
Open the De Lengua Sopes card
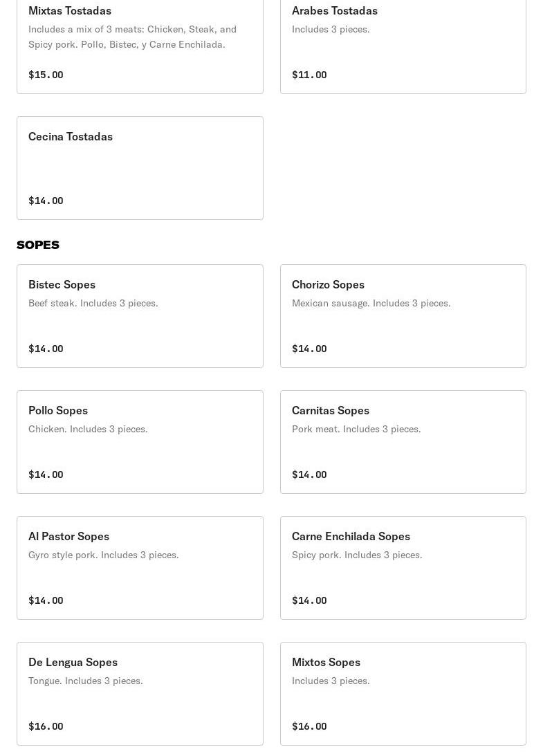tap(140, 693)
